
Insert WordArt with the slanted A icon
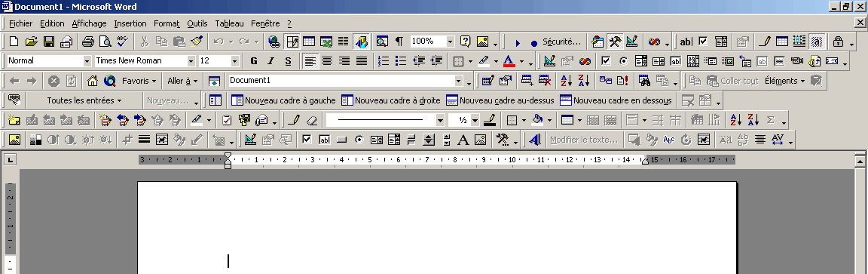coord(535,140)
